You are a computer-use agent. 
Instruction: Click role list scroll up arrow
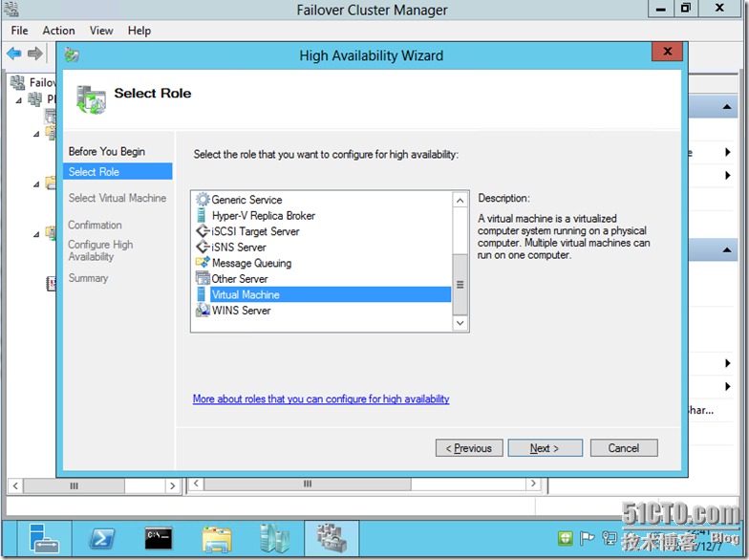coord(460,201)
